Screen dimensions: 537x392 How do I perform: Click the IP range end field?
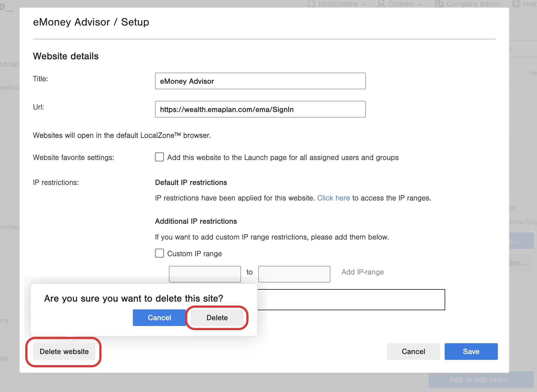tap(294, 274)
